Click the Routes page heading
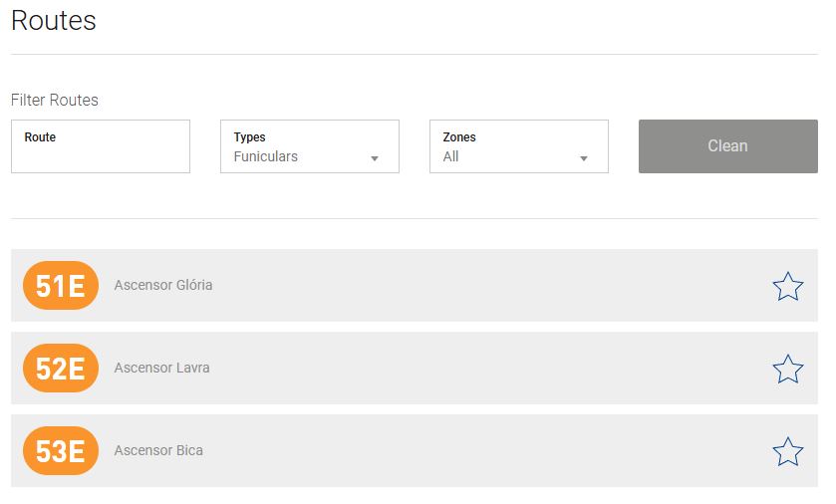This screenshot has width=836, height=504. (x=54, y=20)
